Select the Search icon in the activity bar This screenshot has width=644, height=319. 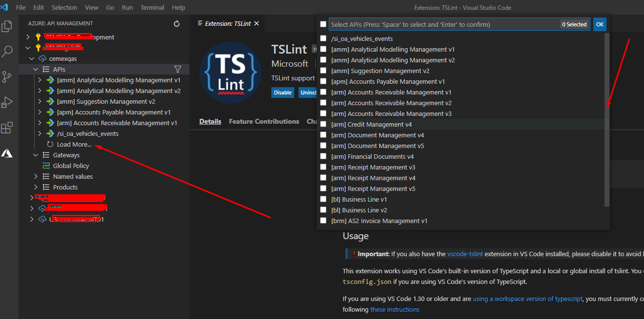tap(7, 51)
